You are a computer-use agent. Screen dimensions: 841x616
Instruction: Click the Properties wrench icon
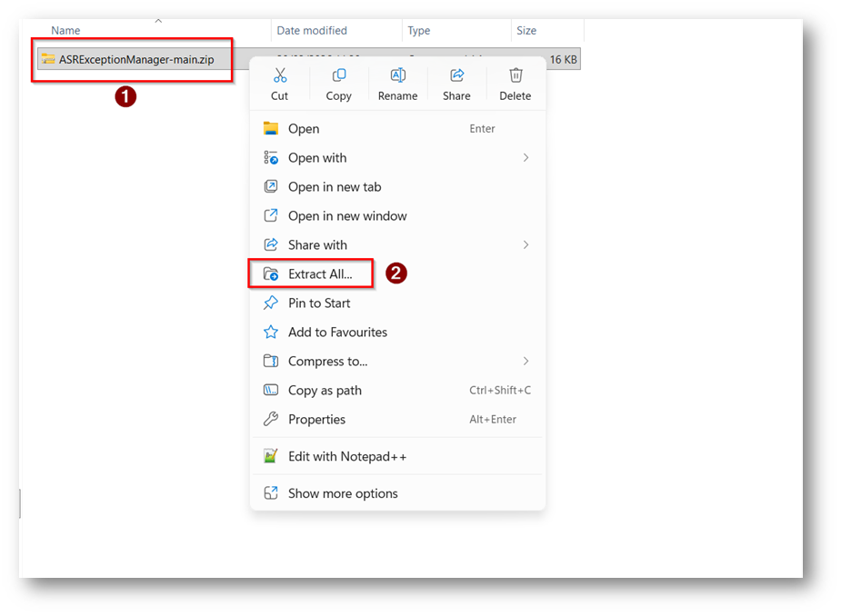(271, 420)
